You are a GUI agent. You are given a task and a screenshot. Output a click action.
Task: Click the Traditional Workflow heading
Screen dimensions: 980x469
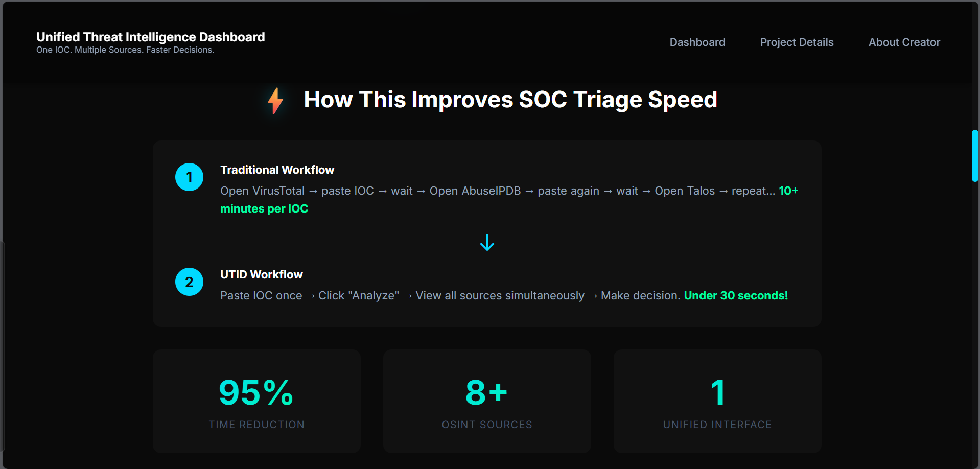pos(277,170)
